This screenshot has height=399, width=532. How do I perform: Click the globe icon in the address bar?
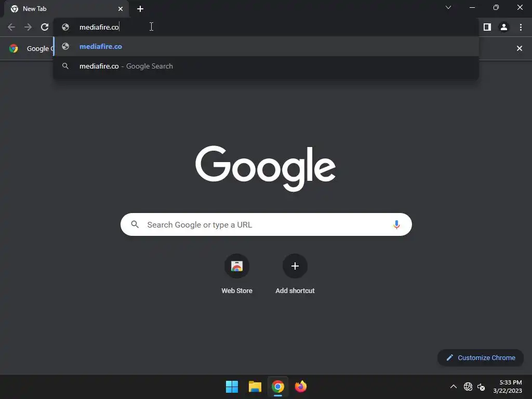pyautogui.click(x=65, y=27)
